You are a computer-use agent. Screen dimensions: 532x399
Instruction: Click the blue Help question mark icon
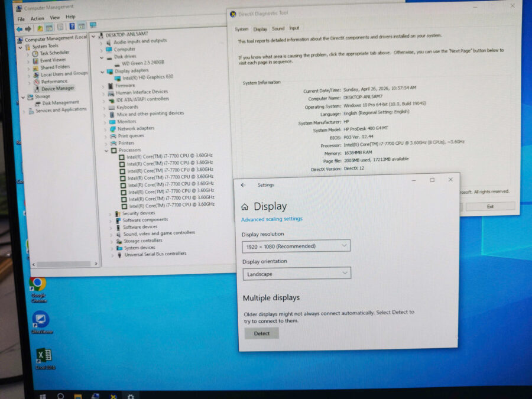72,26
